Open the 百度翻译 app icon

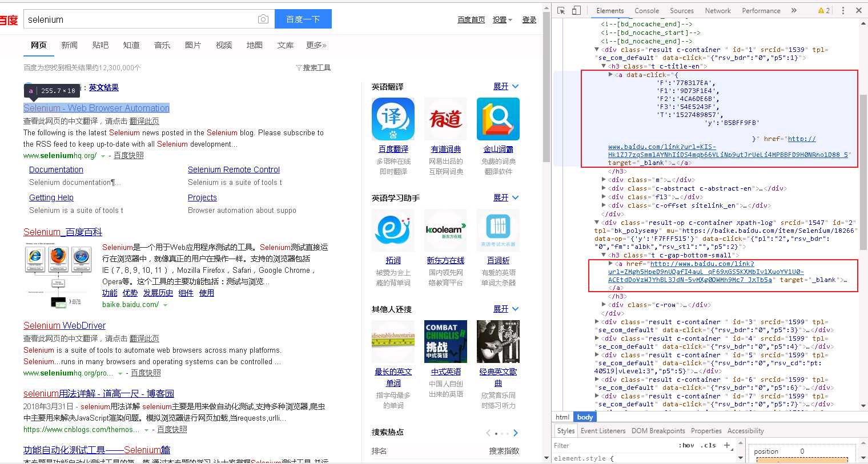(393, 119)
